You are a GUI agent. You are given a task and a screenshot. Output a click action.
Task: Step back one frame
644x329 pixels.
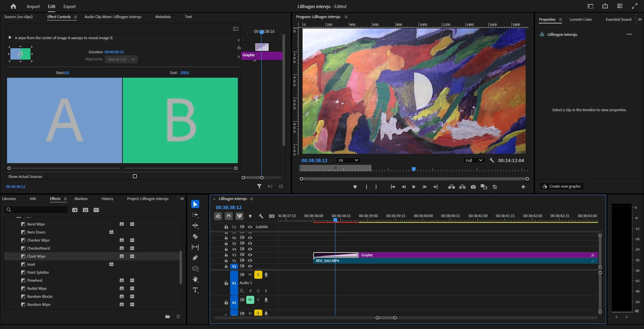tap(404, 187)
